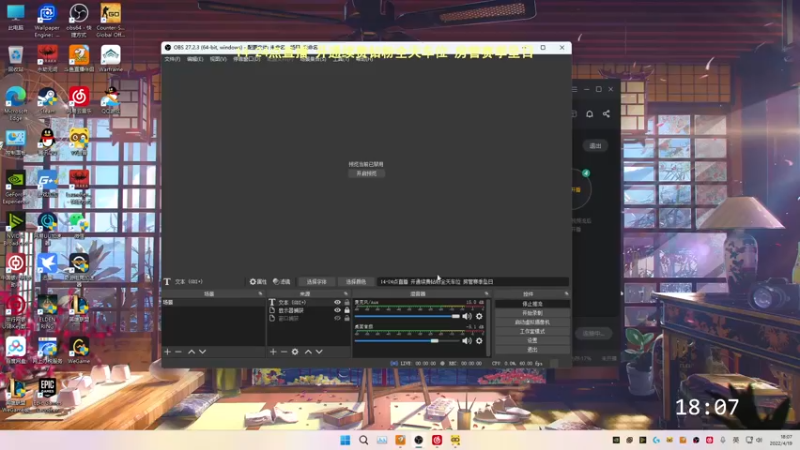This screenshot has width=800, height=450.
Task: Pop out the Audio Mixer dock panel
Action: [486, 294]
